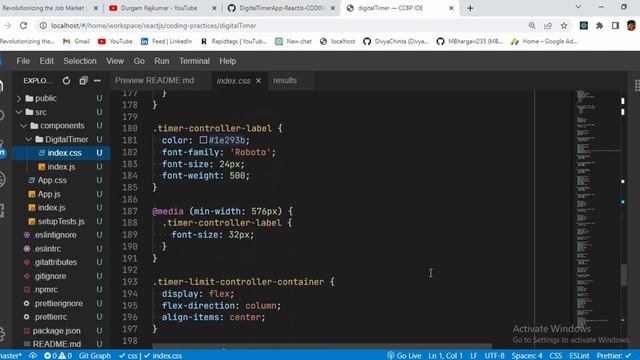The width and height of the screenshot is (640, 360).
Task: Open the File menu
Action: coord(23,61)
